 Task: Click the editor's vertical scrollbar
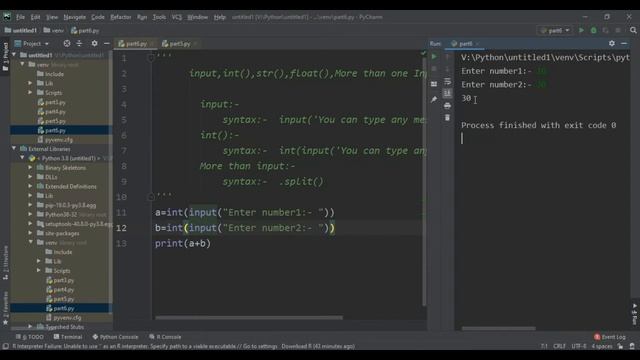[x=424, y=182]
